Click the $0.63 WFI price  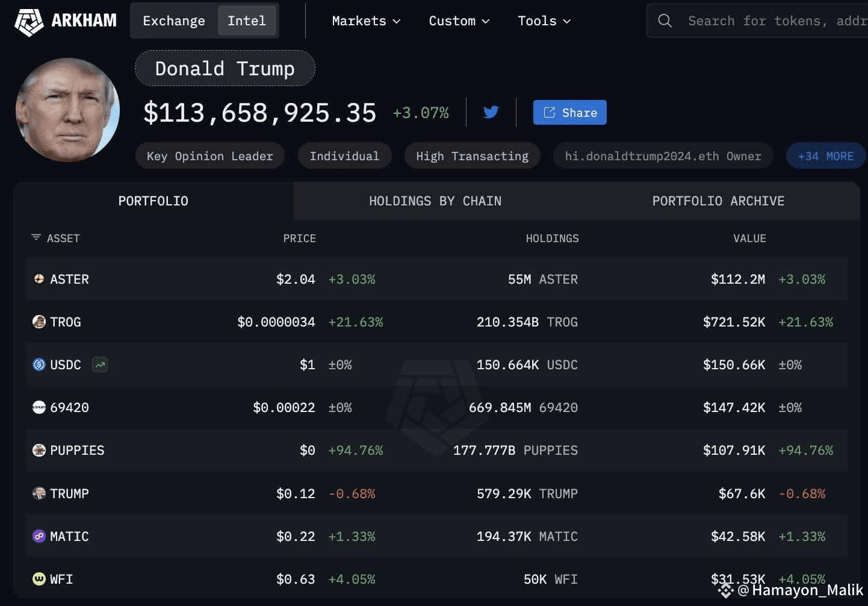[296, 579]
